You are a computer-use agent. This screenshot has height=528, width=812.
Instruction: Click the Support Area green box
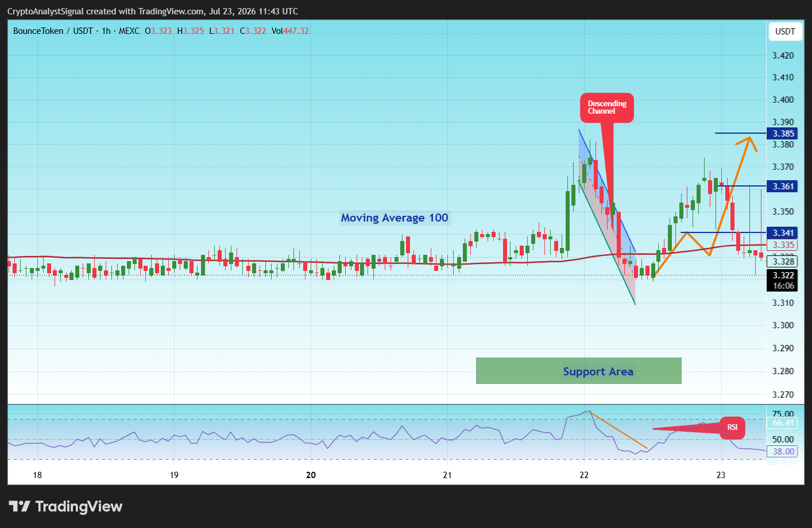pyautogui.click(x=579, y=371)
